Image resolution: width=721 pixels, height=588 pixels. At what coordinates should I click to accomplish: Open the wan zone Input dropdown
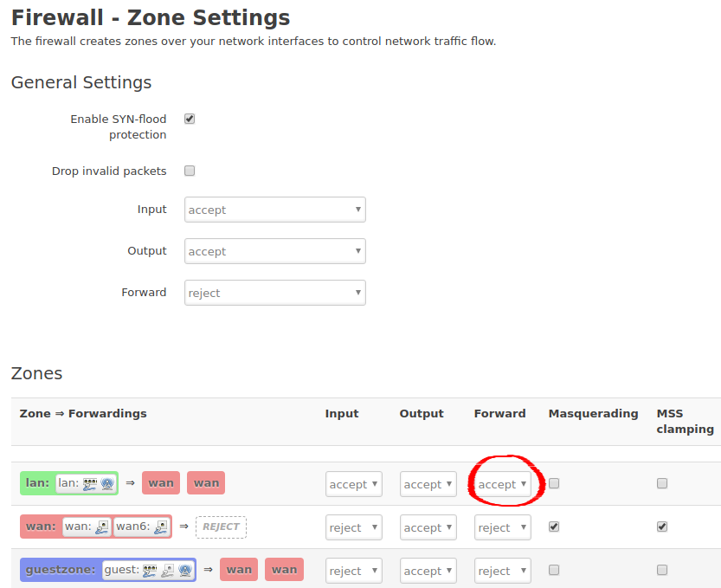(353, 527)
